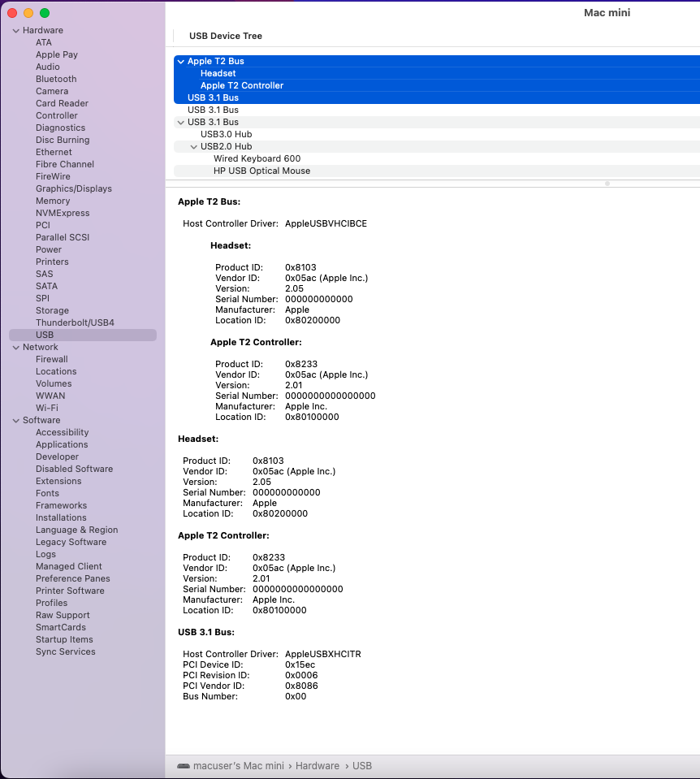The width and height of the screenshot is (700, 779).
Task: Open Bluetooth in the sidebar
Action: click(56, 79)
